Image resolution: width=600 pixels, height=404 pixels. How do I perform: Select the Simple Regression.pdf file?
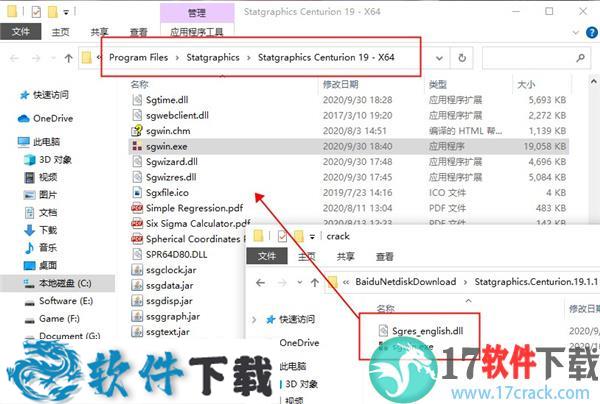(x=194, y=208)
